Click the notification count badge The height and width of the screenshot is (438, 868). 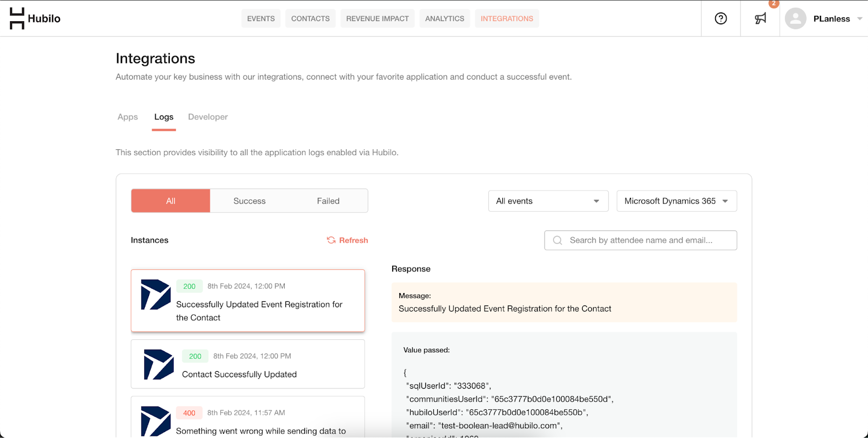point(774,3)
